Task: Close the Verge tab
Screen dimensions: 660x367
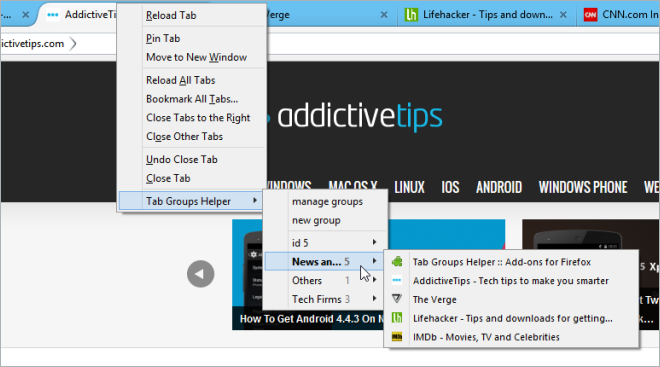Action: [384, 15]
